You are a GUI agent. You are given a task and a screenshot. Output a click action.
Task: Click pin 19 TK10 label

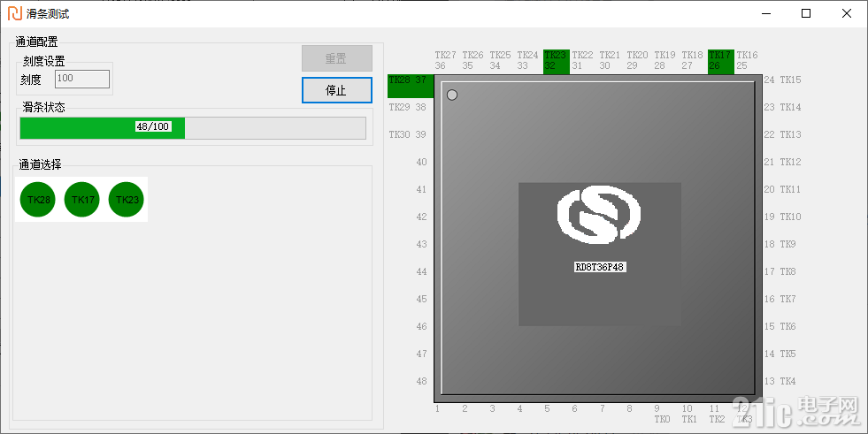click(x=783, y=217)
